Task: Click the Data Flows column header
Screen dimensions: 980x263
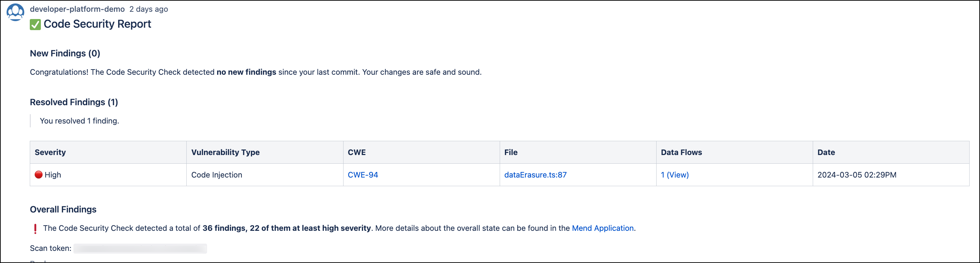Action: (681, 152)
